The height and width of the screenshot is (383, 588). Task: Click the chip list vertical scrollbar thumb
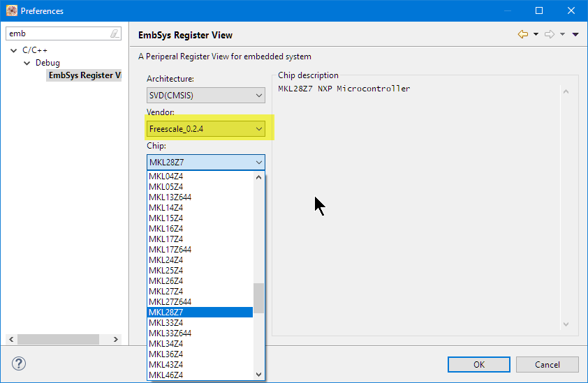point(258,298)
